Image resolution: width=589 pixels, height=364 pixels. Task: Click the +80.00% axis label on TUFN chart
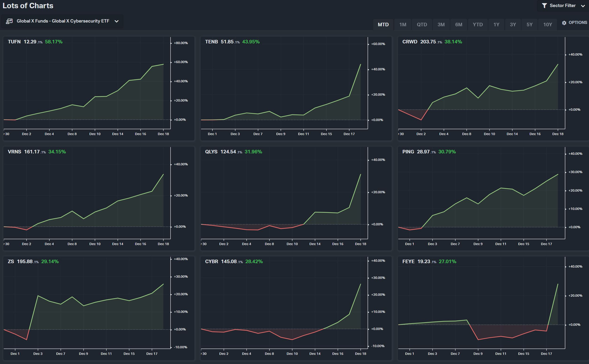pyautogui.click(x=181, y=43)
